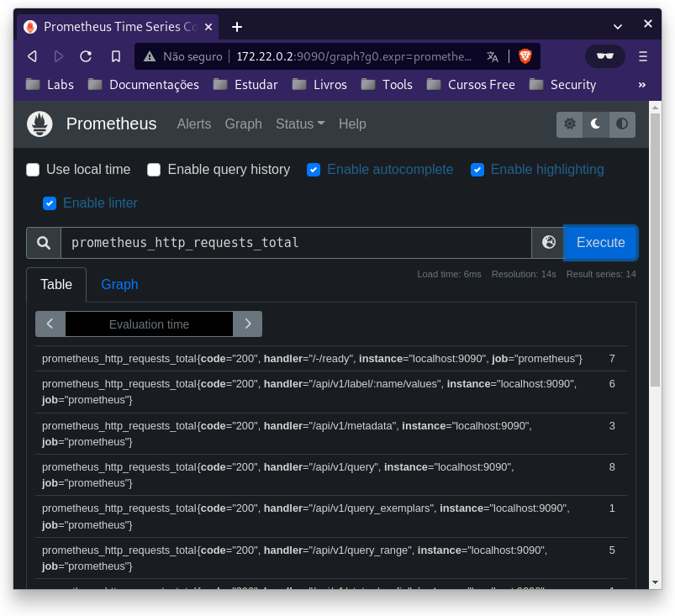Click the sunglasses private-mode icon
The width and height of the screenshot is (675, 616).
tap(605, 56)
